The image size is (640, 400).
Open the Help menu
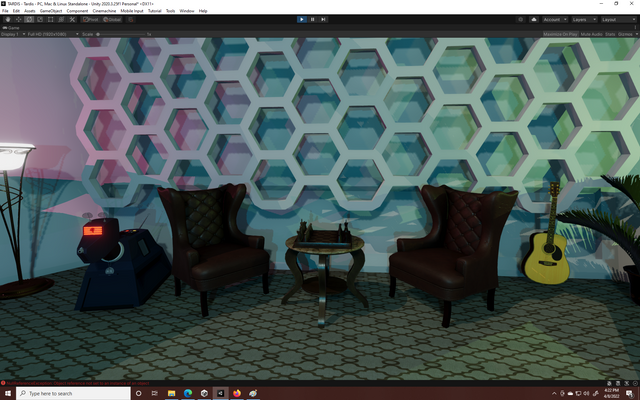pos(203,11)
